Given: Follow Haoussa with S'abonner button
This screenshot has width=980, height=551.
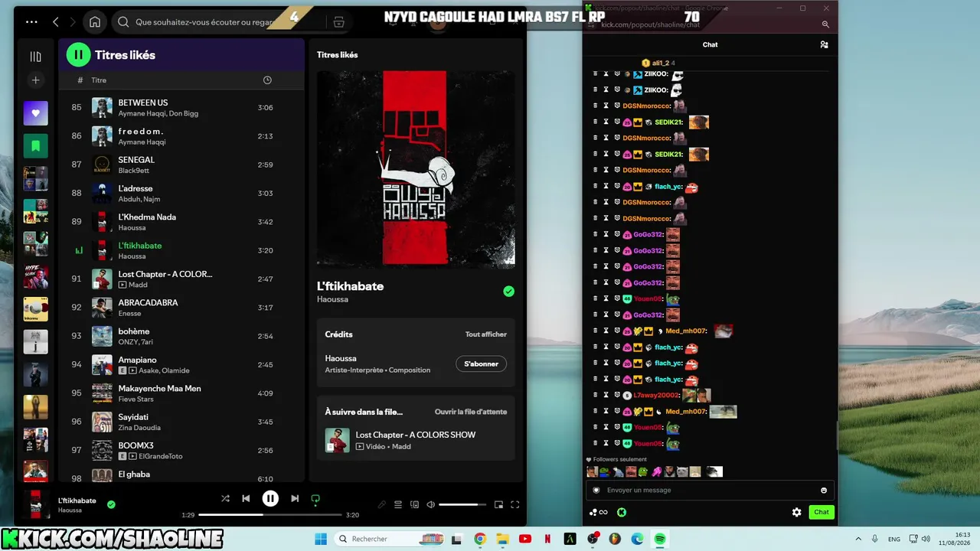Looking at the screenshot, I should point(481,364).
